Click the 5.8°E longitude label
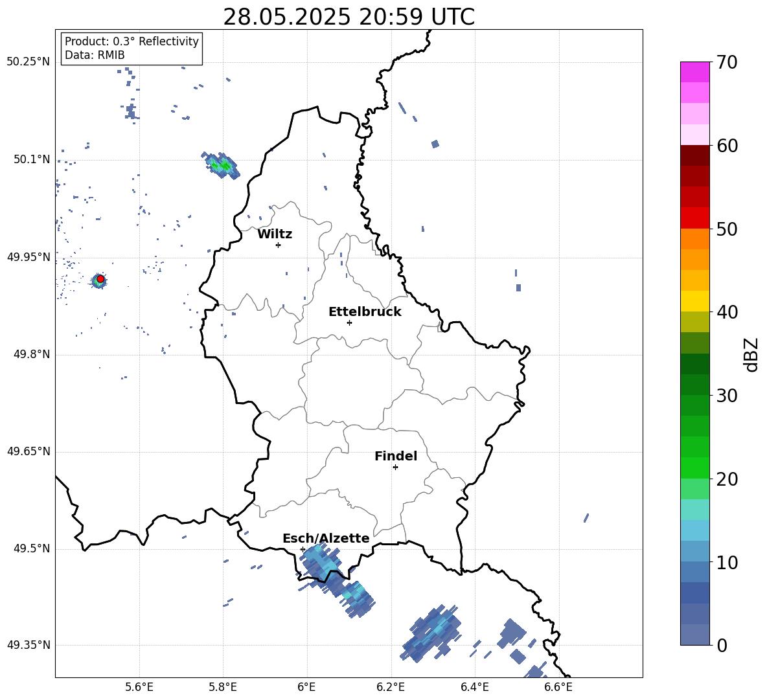767x700 pixels. (223, 687)
